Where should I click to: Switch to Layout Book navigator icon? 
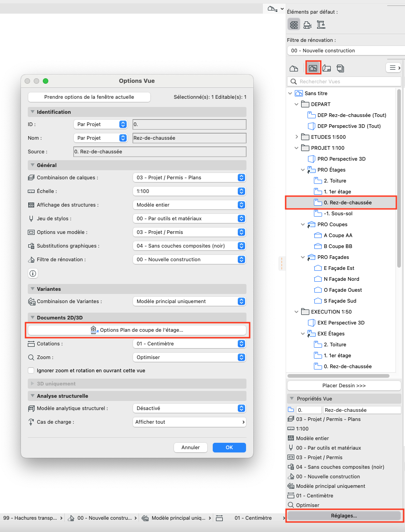[x=327, y=68]
